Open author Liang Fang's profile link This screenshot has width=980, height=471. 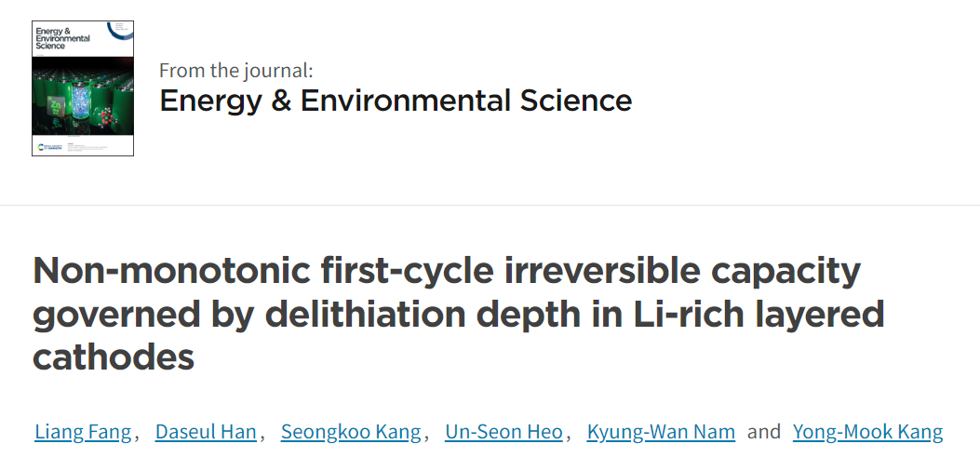tap(83, 432)
